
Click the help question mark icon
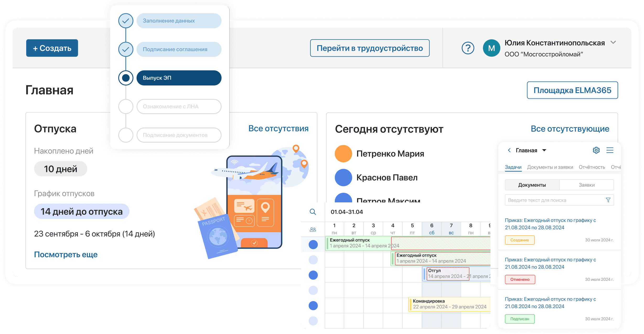coord(468,48)
